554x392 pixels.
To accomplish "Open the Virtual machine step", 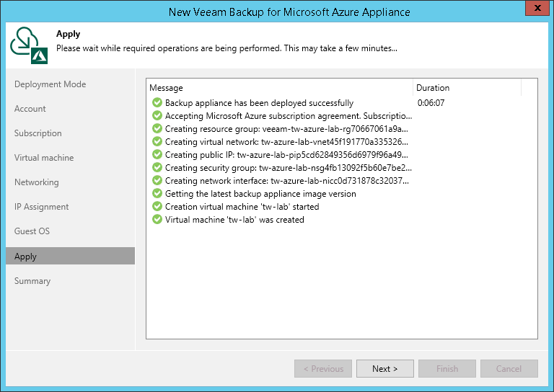I will (44, 158).
